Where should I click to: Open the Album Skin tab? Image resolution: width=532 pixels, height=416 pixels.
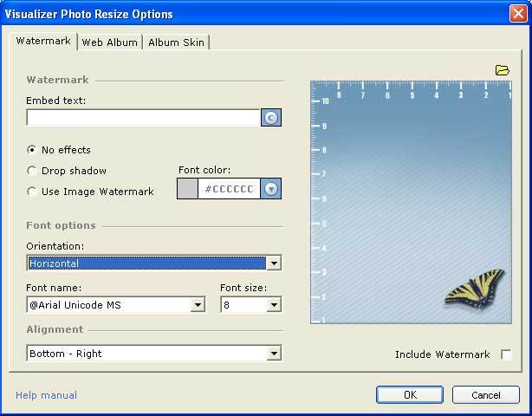pos(176,42)
